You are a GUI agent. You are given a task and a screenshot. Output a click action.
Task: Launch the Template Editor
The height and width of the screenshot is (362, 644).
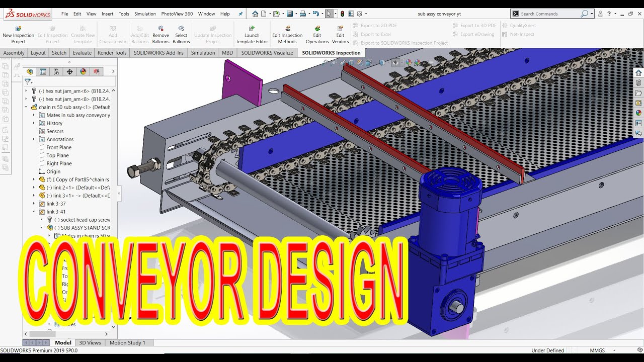point(252,35)
